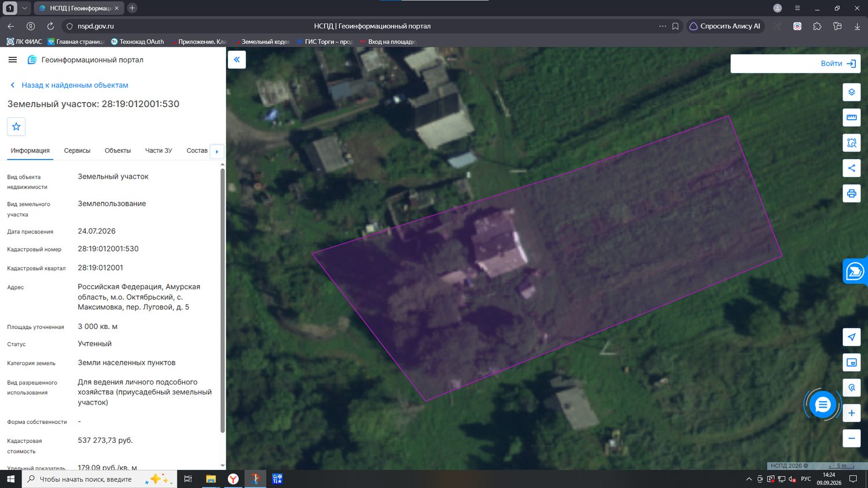Open the blue feedback side widget
The image size is (868, 488).
click(855, 271)
